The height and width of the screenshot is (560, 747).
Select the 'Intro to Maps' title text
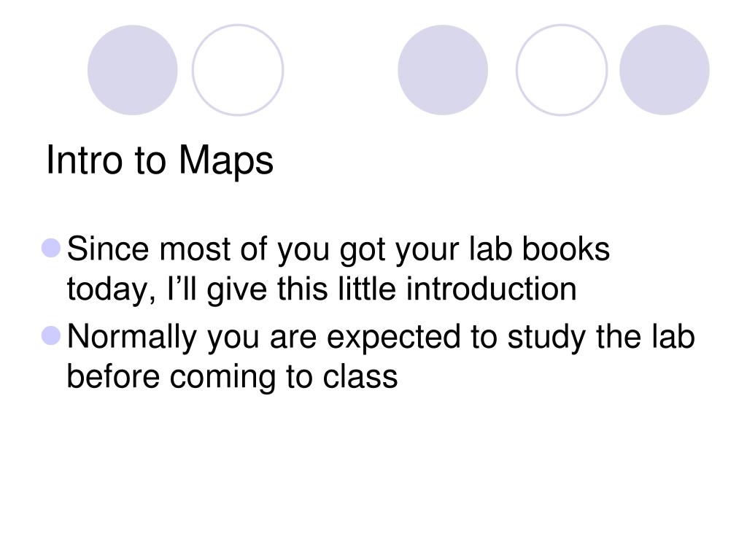point(160,161)
